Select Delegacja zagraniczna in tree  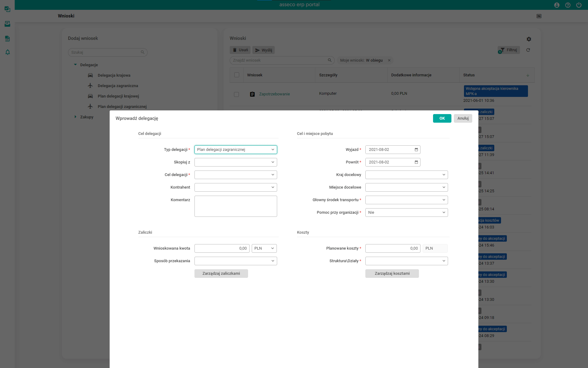pos(118,86)
